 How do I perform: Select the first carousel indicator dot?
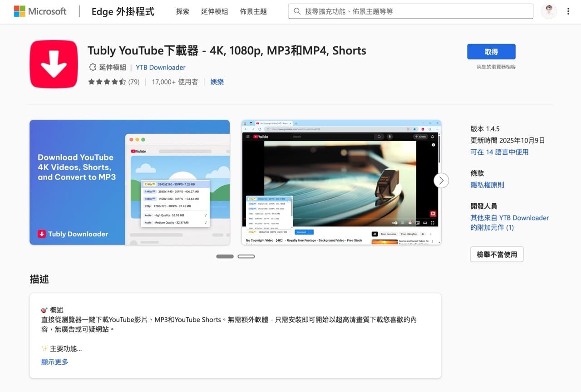[x=225, y=256]
